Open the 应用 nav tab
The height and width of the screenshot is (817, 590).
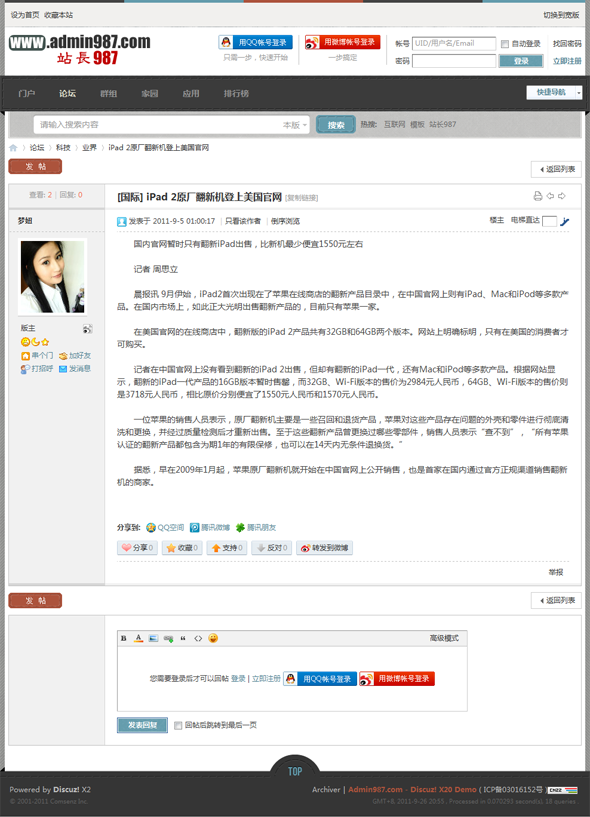[191, 93]
